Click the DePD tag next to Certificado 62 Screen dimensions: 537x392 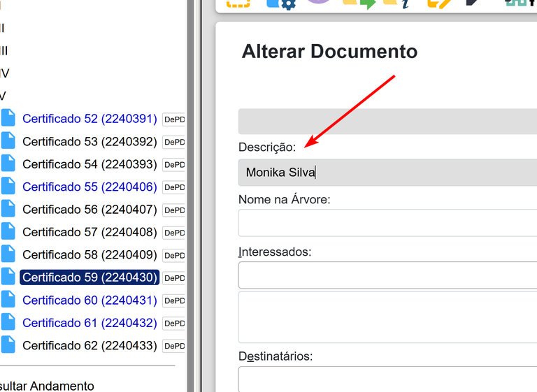point(174,346)
